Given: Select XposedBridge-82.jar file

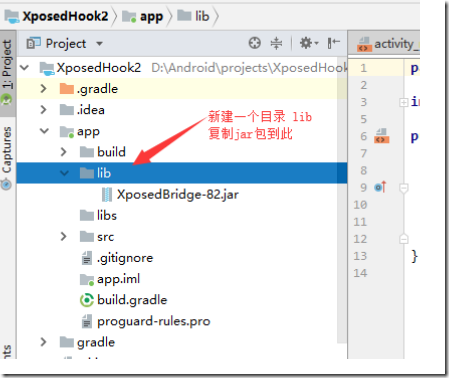Looking at the screenshot, I should point(182,194).
